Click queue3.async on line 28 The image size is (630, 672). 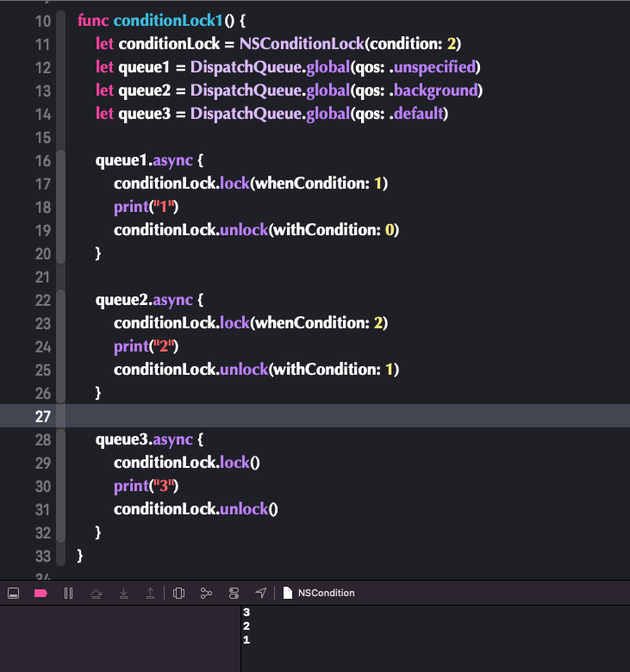pyautogui.click(x=144, y=439)
